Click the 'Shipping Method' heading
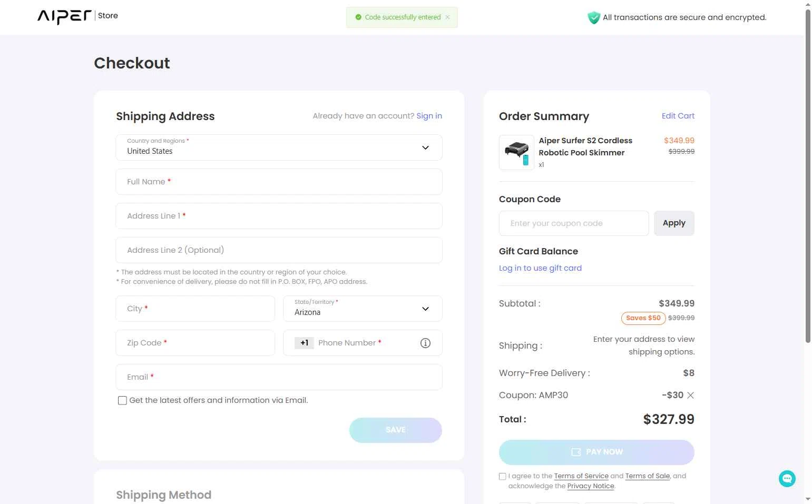The width and height of the screenshot is (812, 504). tap(164, 495)
